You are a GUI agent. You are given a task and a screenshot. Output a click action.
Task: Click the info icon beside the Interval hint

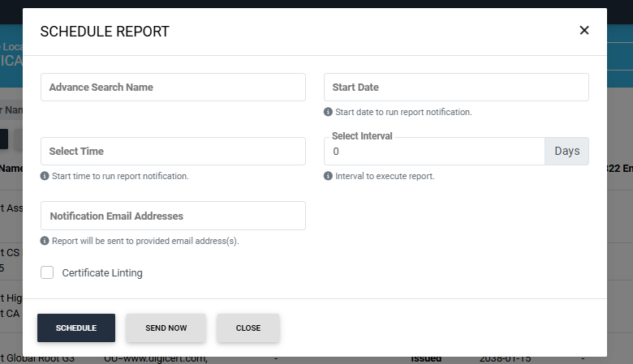click(328, 176)
